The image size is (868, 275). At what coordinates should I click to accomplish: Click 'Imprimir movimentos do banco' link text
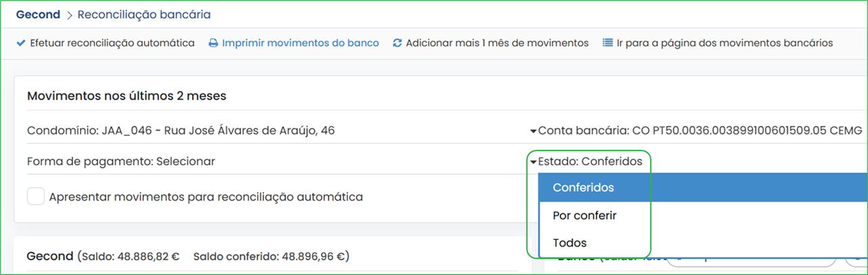pyautogui.click(x=301, y=43)
